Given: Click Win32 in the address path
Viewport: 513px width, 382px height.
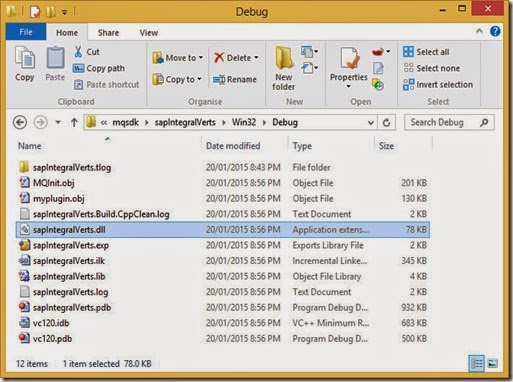Looking at the screenshot, I should pyautogui.click(x=244, y=122).
